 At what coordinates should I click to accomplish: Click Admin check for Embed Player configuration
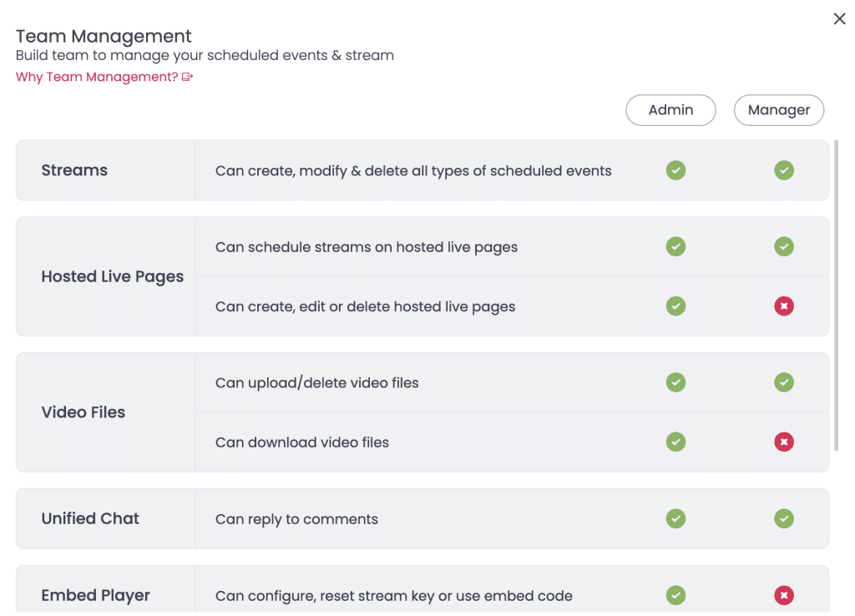point(675,595)
